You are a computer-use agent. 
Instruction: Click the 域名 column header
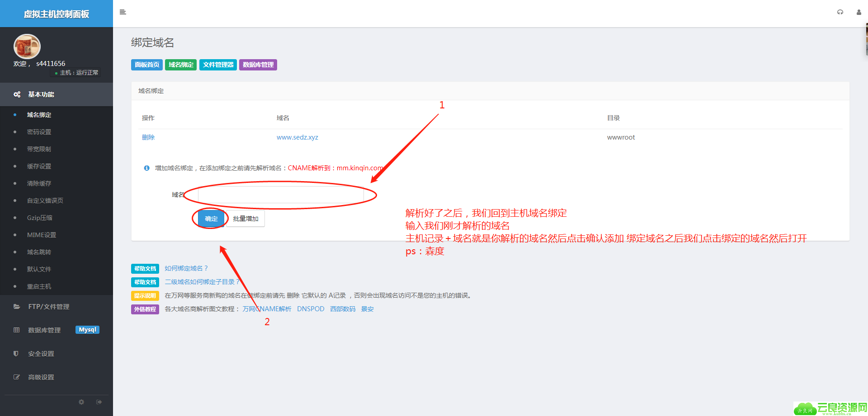click(283, 118)
